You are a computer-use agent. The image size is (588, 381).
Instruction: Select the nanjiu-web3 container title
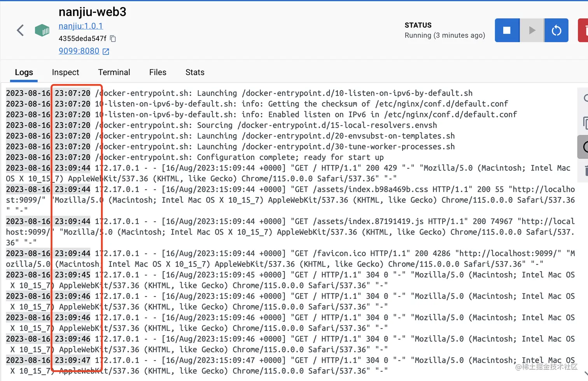93,12
